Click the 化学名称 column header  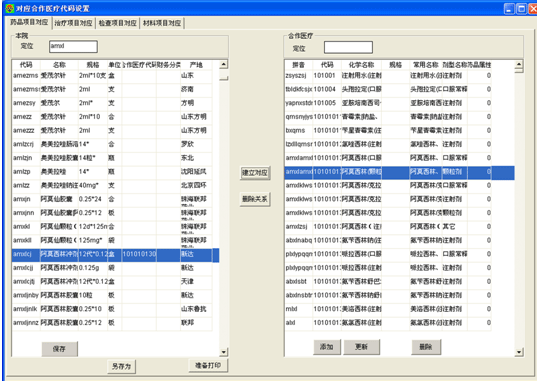[361, 64]
